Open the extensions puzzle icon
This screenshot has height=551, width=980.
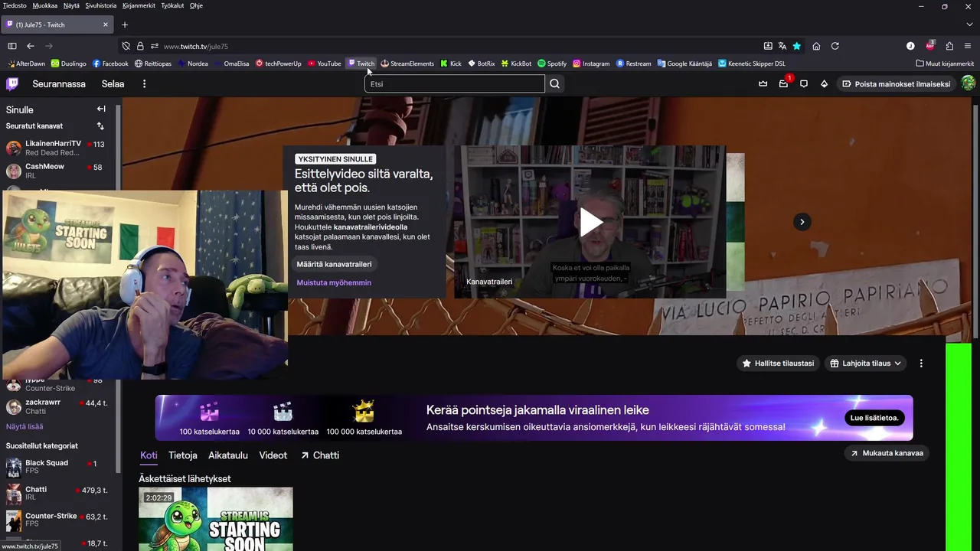point(949,46)
